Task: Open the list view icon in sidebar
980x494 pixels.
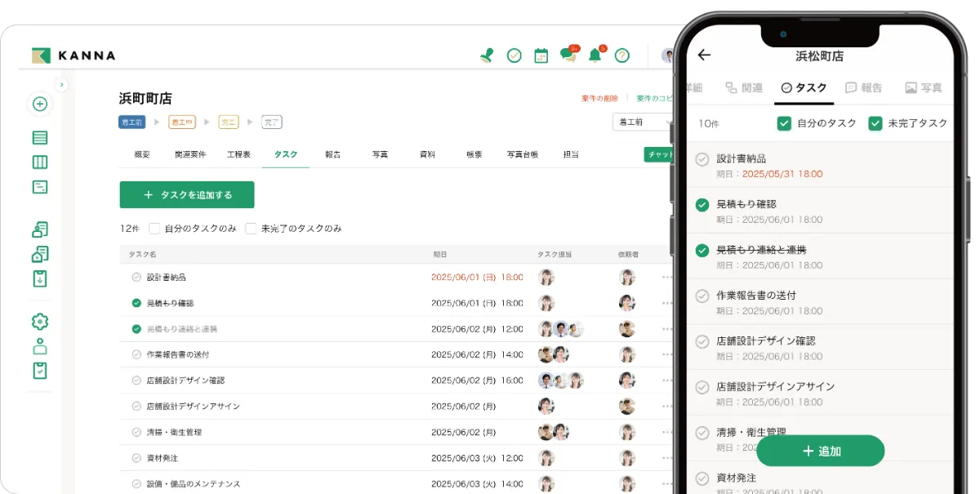Action: (x=40, y=137)
